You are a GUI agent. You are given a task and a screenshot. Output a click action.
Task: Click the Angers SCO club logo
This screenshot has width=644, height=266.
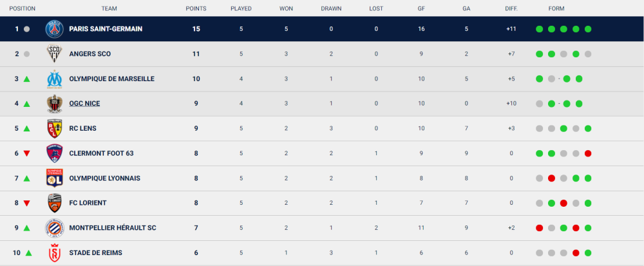[x=55, y=53]
